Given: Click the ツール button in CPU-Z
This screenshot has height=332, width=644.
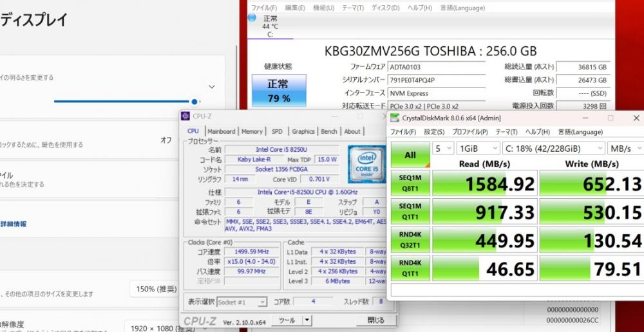Looking at the screenshot, I should click(287, 320).
